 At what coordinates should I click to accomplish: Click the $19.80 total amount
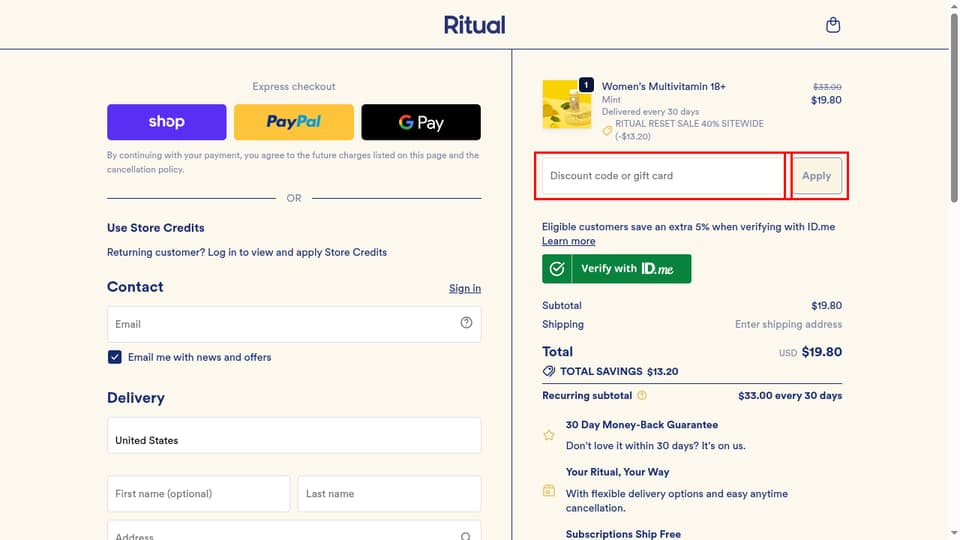[x=822, y=352]
